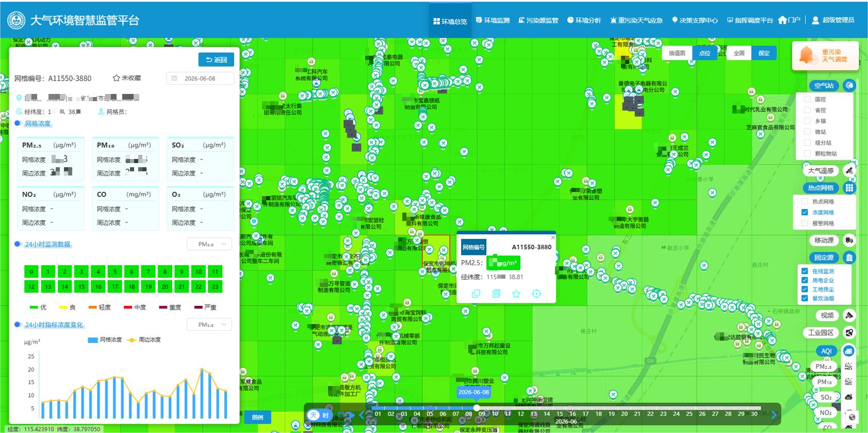Enable the 颗粒物站 checkbox

(808, 153)
